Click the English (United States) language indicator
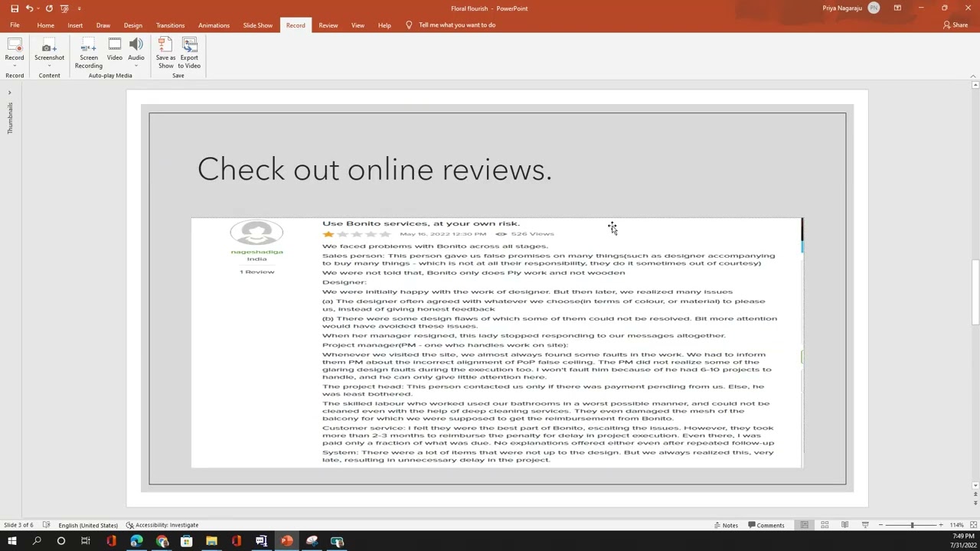The width and height of the screenshot is (980, 551). pyautogui.click(x=88, y=525)
